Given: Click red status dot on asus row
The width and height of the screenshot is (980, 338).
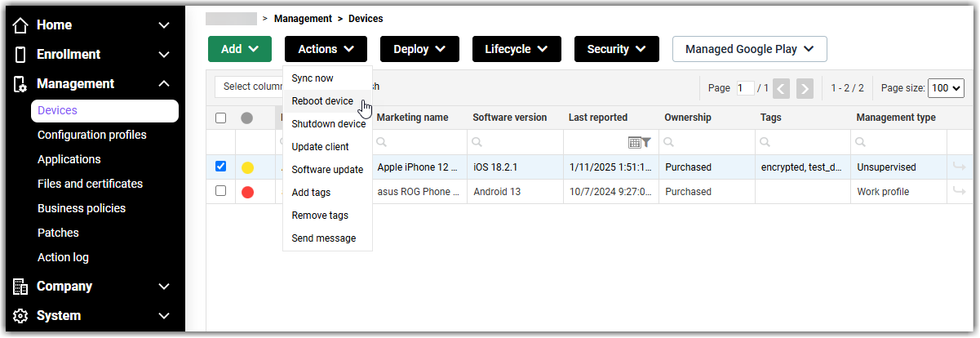Looking at the screenshot, I should tap(247, 192).
